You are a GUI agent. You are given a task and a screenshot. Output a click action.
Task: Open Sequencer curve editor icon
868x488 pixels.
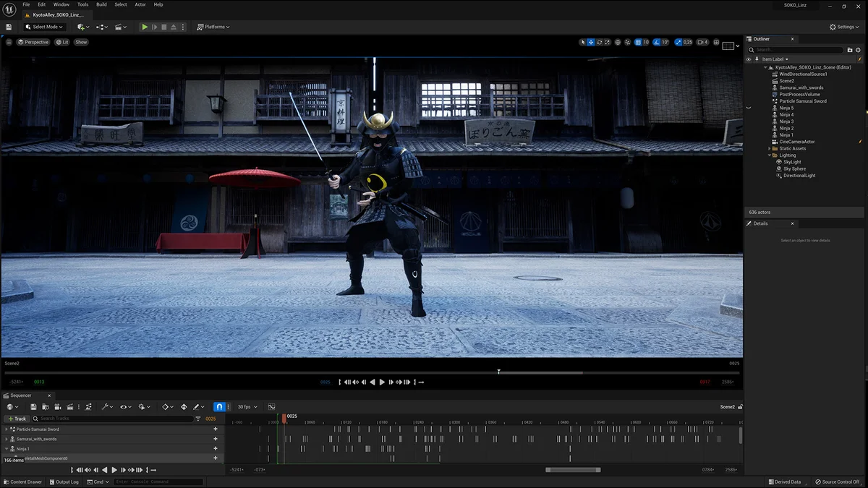pos(271,407)
